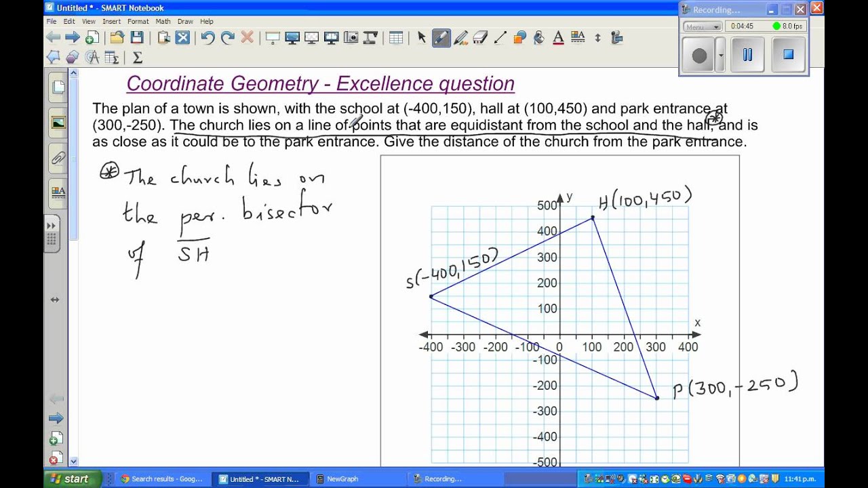
Task: Save the notebook with the floppy disk icon
Action: pyautogui.click(x=137, y=37)
